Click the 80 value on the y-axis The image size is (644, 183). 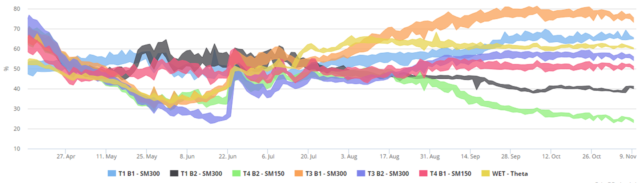[17, 9]
